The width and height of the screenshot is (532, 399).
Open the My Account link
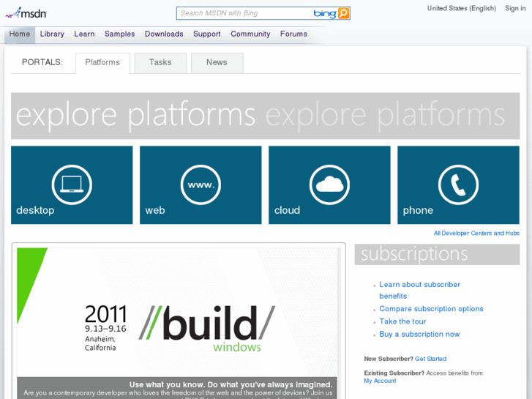pos(380,381)
